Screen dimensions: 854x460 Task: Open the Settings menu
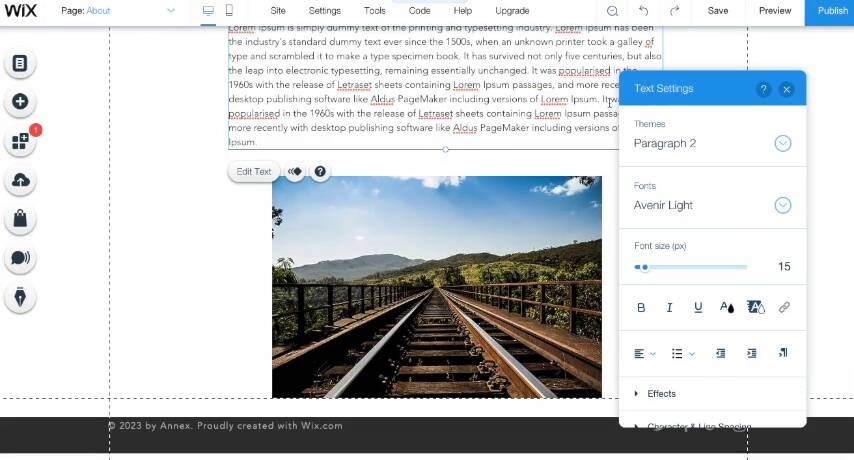click(x=324, y=11)
